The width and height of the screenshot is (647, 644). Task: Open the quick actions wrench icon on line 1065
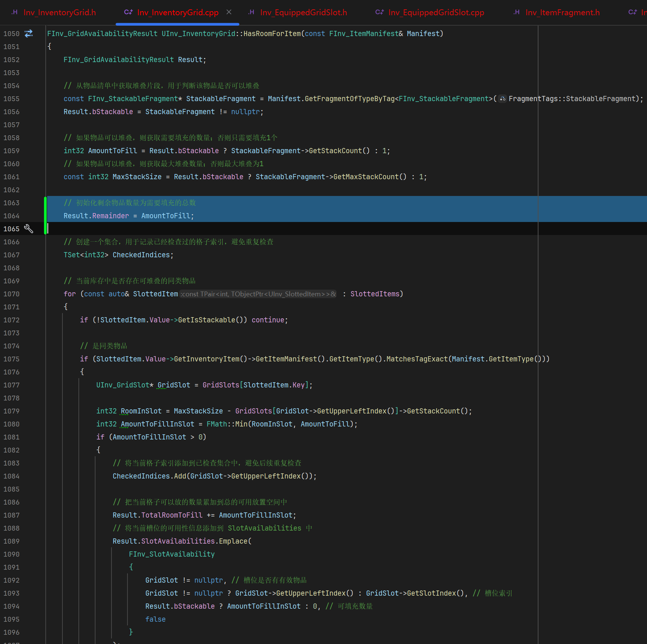pos(29,229)
